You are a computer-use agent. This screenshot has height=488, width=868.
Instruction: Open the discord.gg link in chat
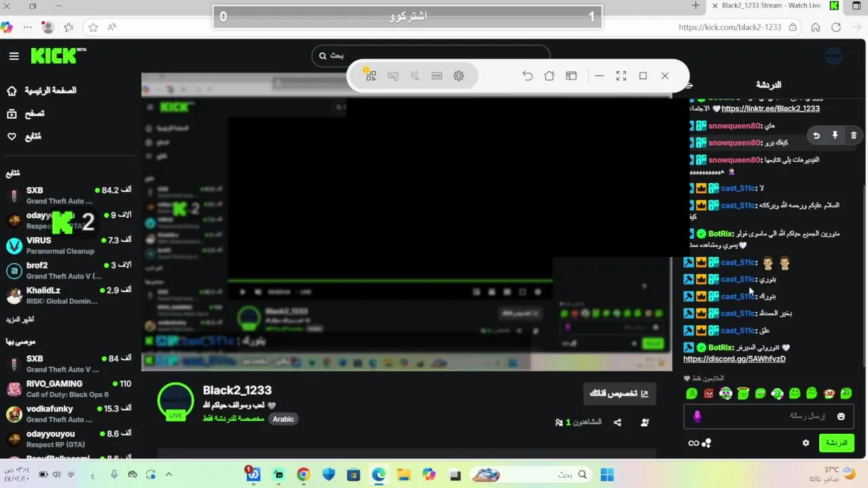734,359
